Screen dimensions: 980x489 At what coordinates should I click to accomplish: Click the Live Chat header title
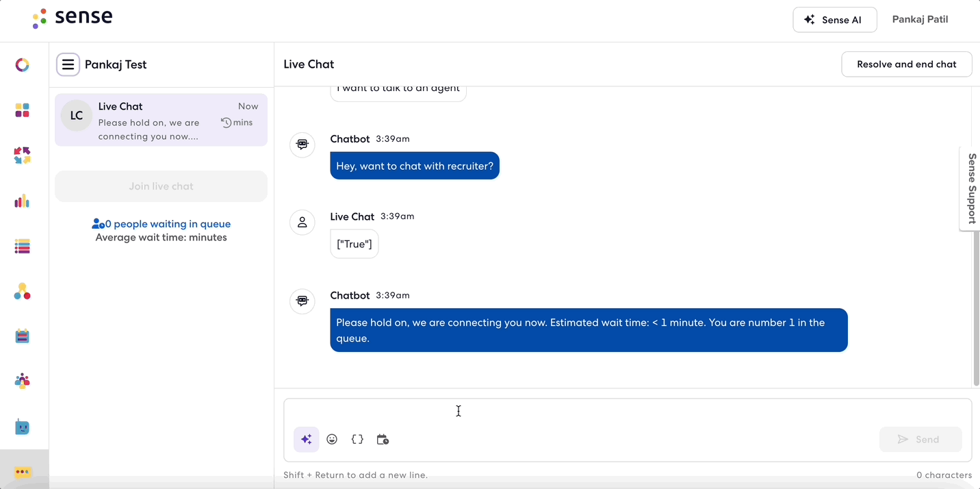[x=309, y=64]
